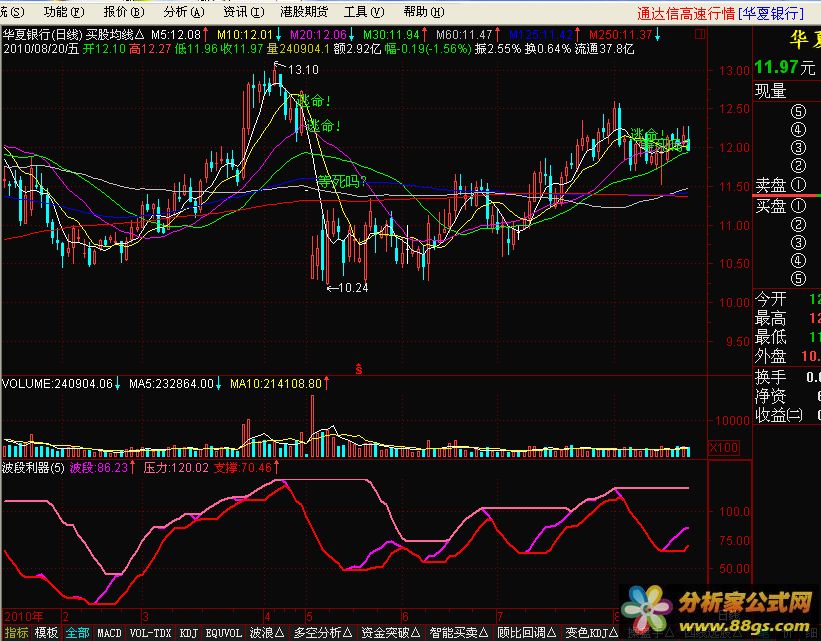Click the 压力:120.02 indicator value
The width and height of the screenshot is (821, 641).
pyautogui.click(x=176, y=468)
